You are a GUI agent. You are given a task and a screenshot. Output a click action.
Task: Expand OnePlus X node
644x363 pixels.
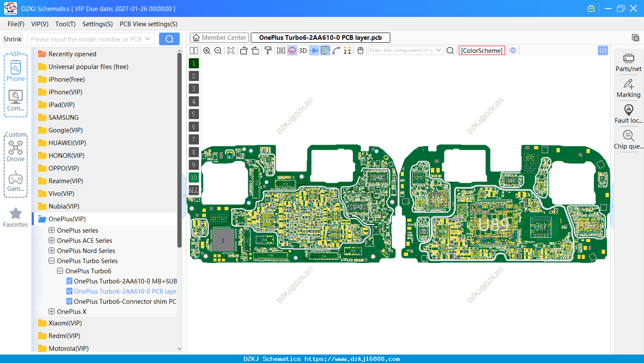pyautogui.click(x=52, y=311)
